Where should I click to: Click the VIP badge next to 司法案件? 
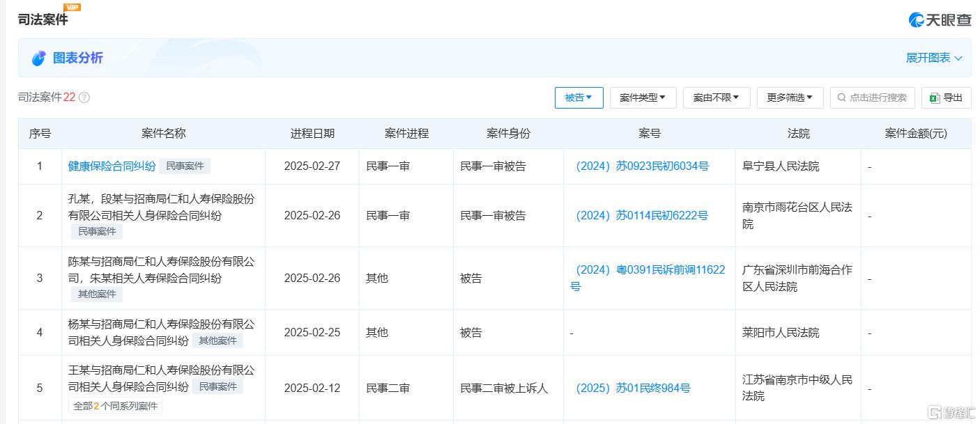(72, 7)
